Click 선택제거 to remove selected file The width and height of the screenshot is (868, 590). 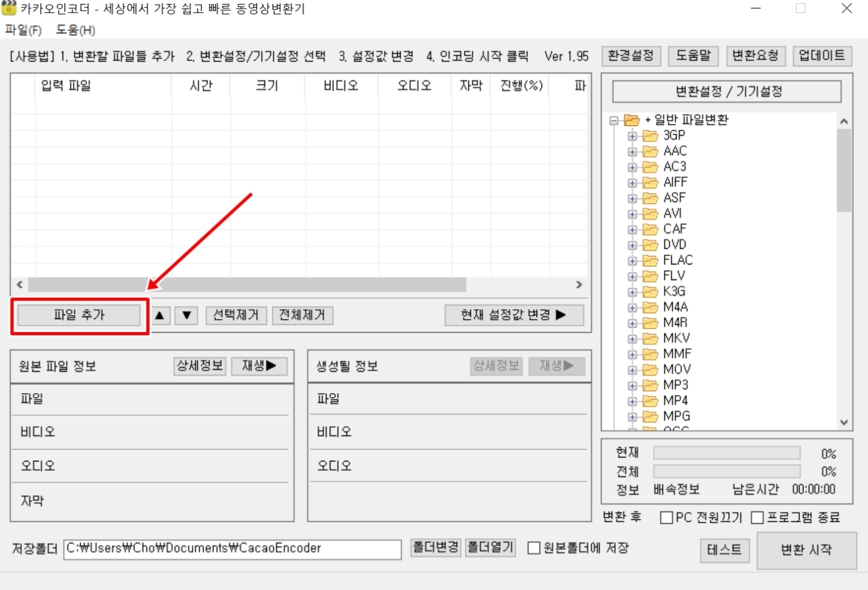pyautogui.click(x=236, y=315)
